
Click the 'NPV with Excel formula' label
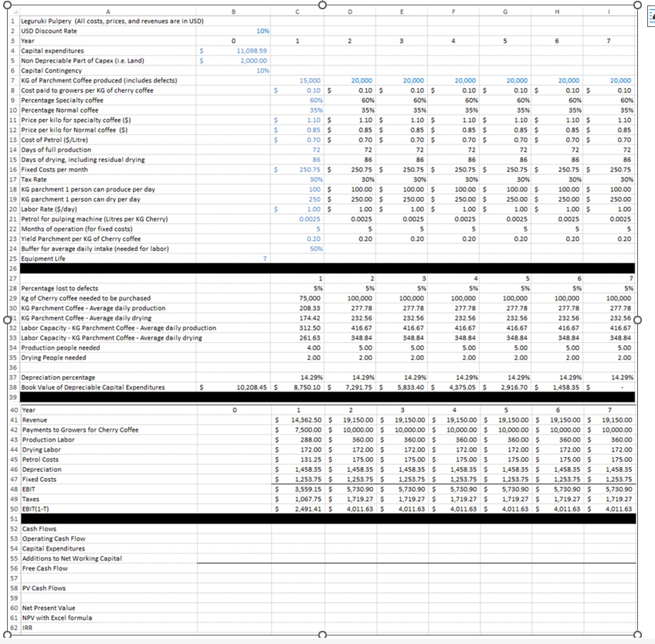pyautogui.click(x=57, y=618)
